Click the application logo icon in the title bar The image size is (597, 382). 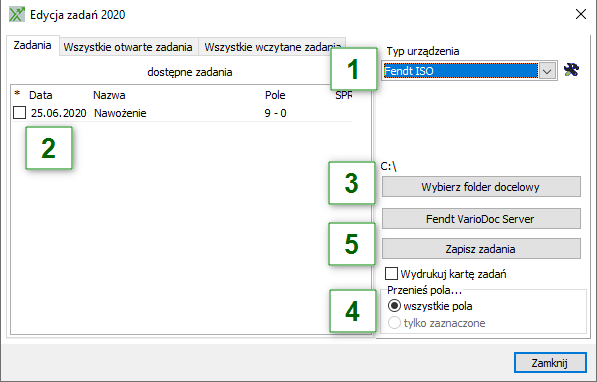pyautogui.click(x=17, y=14)
